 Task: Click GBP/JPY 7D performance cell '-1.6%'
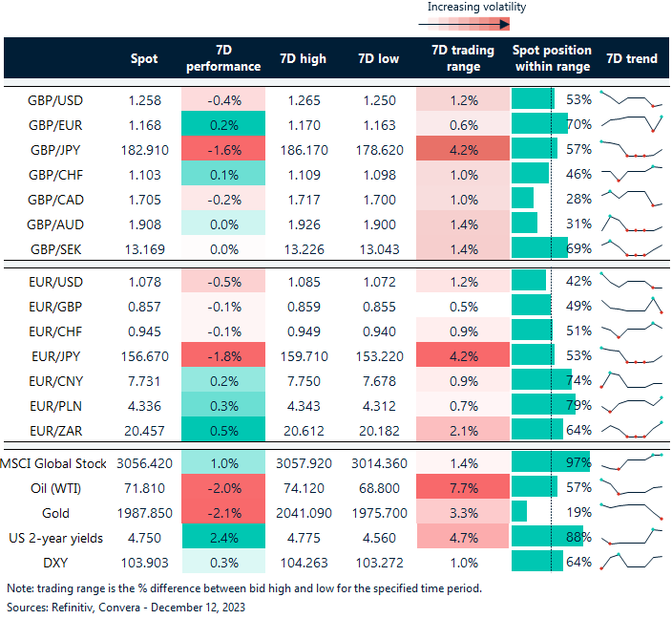click(223, 148)
